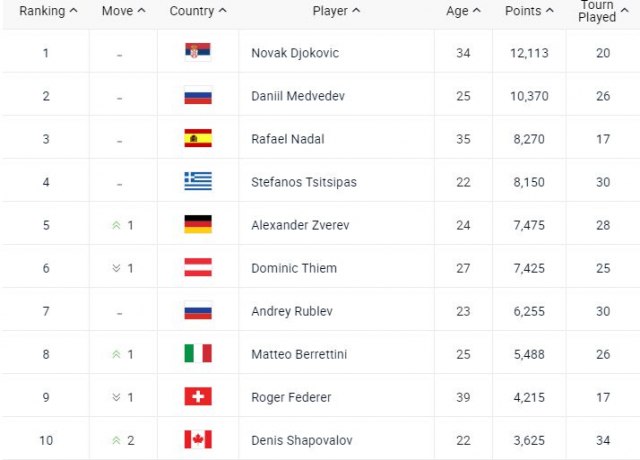The image size is (640, 460).
Task: Sort by the Age column header
Action: pos(462,11)
